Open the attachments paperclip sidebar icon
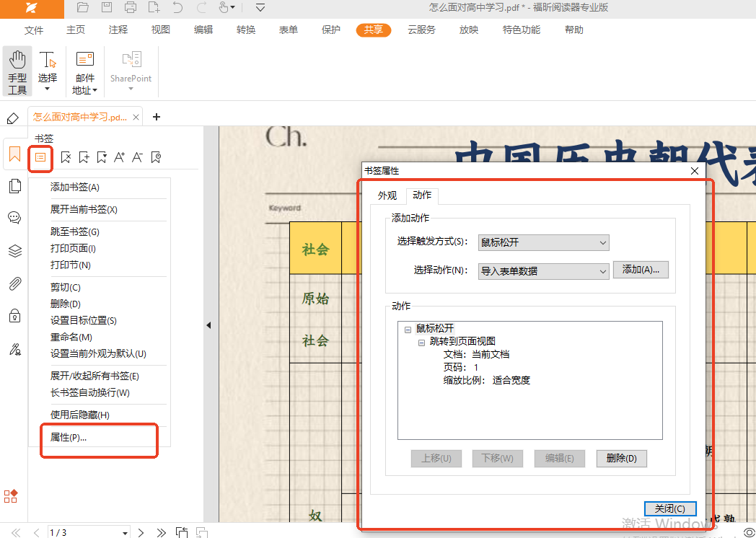This screenshot has width=756, height=538. (x=14, y=283)
